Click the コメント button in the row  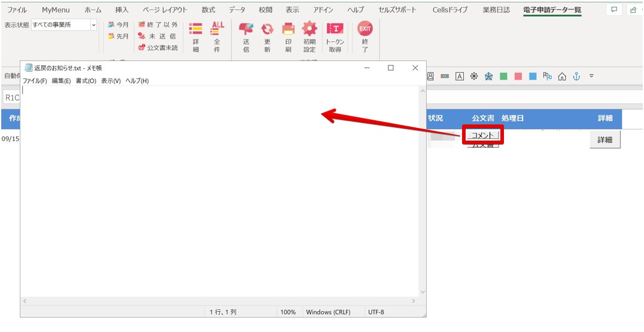point(482,135)
